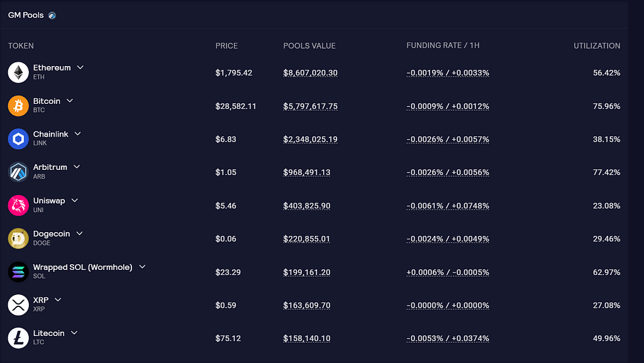Click Ethereum pools value $8,607,020.30

310,73
